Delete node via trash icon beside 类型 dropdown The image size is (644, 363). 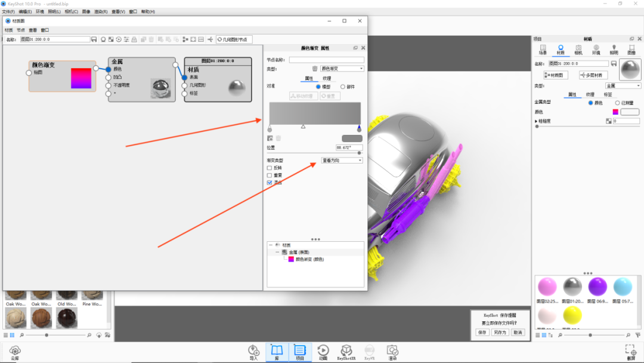tap(315, 69)
